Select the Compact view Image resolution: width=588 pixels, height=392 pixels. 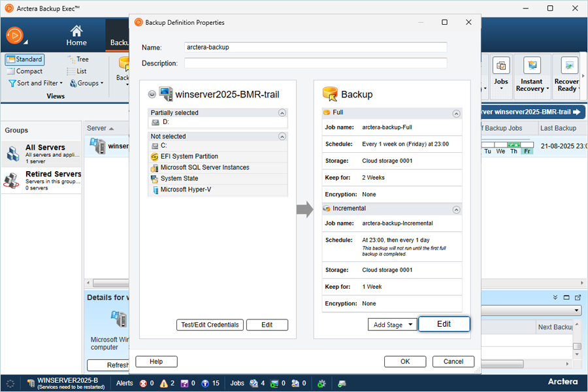click(x=25, y=71)
